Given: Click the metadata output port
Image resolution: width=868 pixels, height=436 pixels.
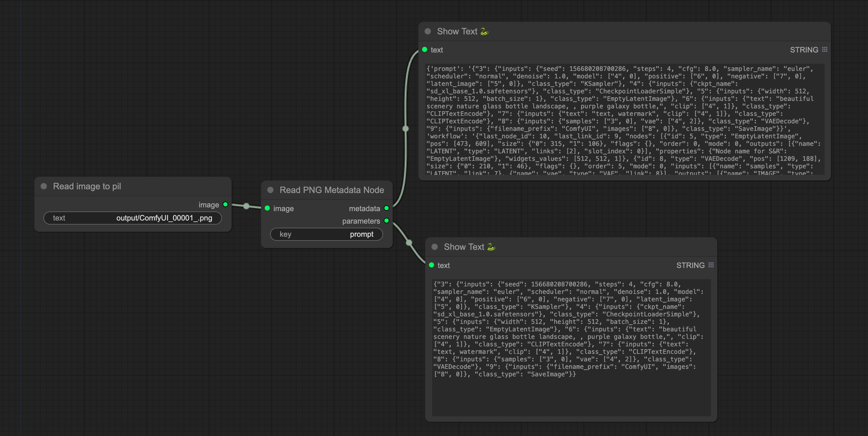Looking at the screenshot, I should tap(387, 208).
